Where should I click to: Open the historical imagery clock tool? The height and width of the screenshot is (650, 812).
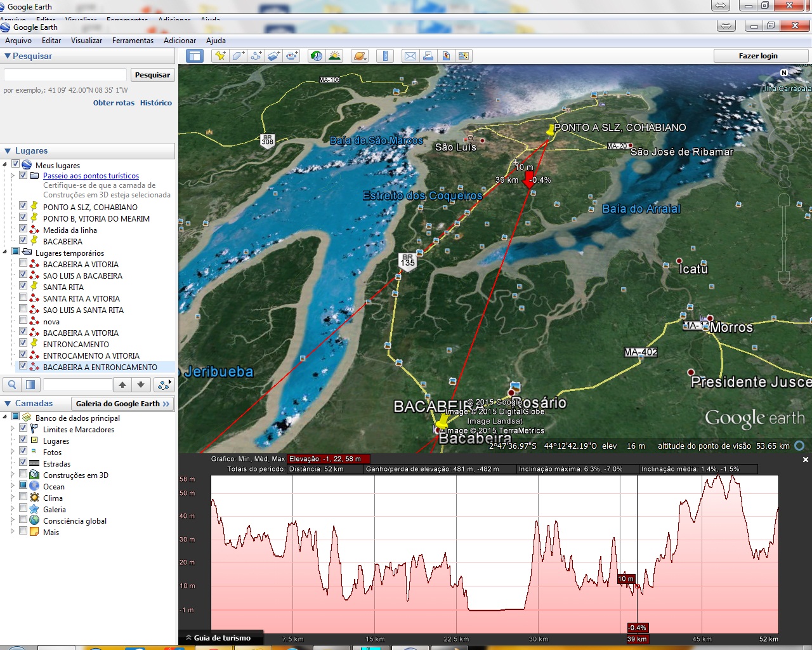316,56
